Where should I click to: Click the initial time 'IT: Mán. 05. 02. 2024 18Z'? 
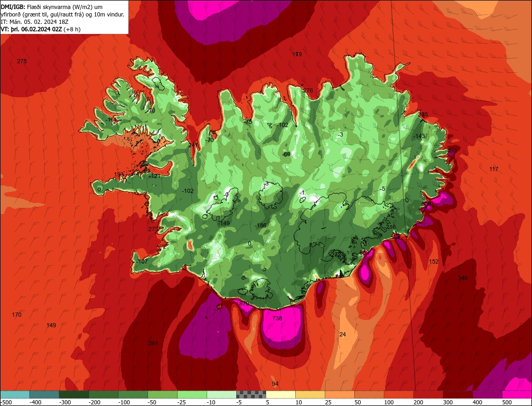[x=35, y=22]
